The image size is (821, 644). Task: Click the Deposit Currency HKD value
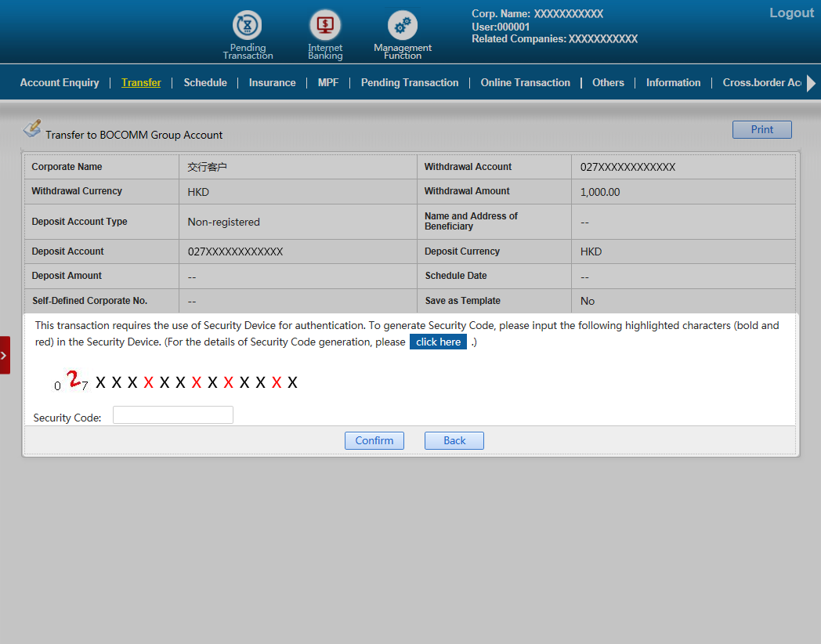pos(591,251)
